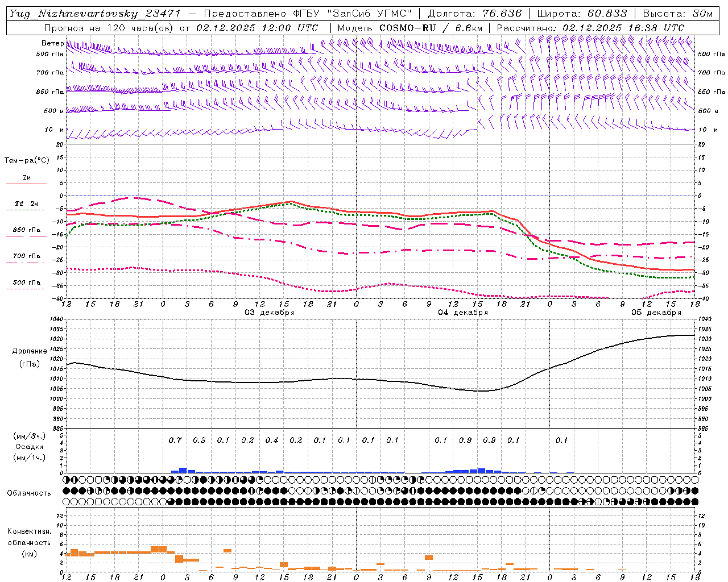Image resolution: width=728 pixels, height=582 pixels.
Task: Click the 'Высота: 30м' header value
Action: tap(678, 14)
